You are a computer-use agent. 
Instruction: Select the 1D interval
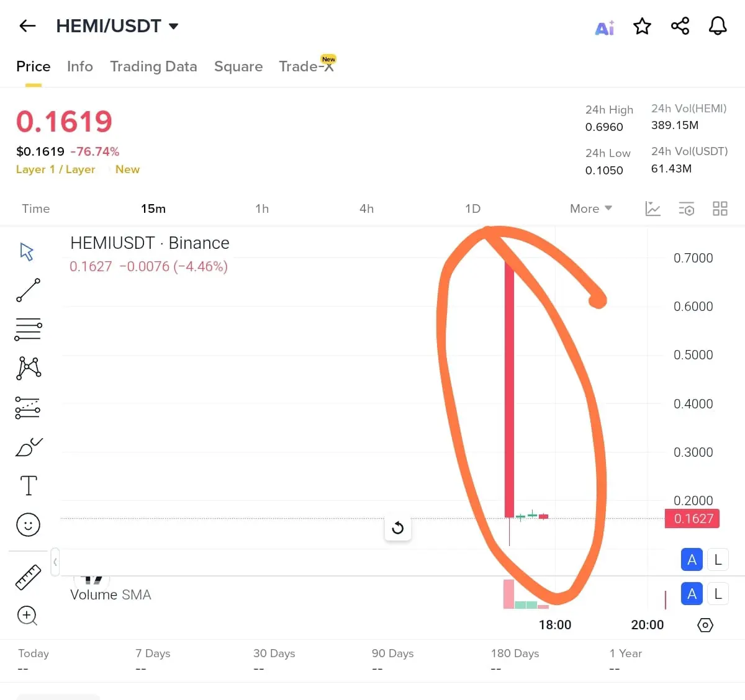pos(472,209)
